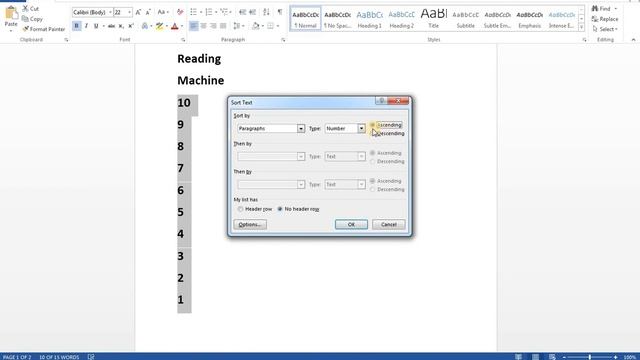The height and width of the screenshot is (360, 640).
Task: Open the Font dialog launcher
Action: click(183, 40)
